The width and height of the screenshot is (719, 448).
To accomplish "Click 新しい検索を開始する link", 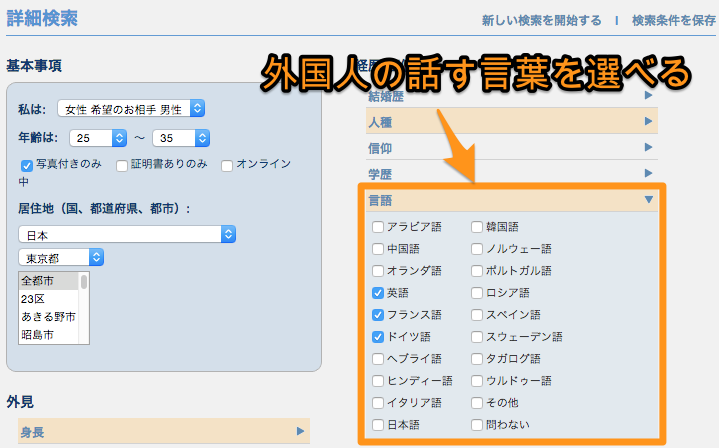I will (541, 21).
